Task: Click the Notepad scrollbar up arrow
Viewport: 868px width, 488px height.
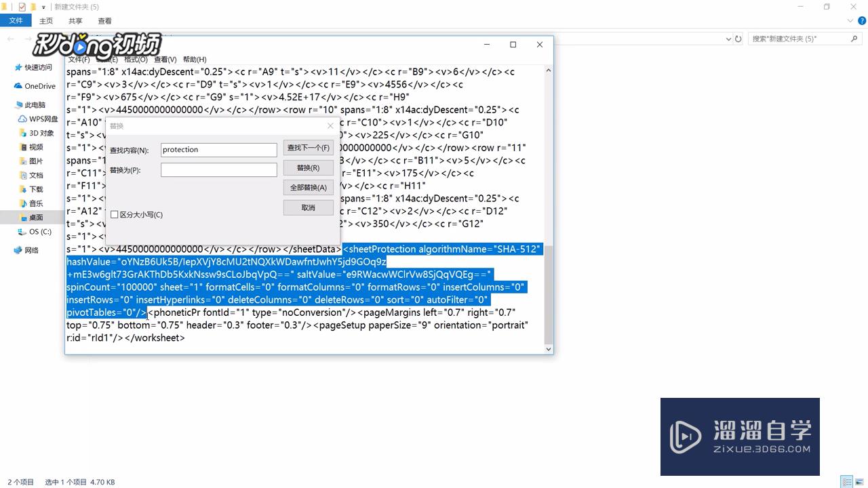Action: click(x=548, y=70)
